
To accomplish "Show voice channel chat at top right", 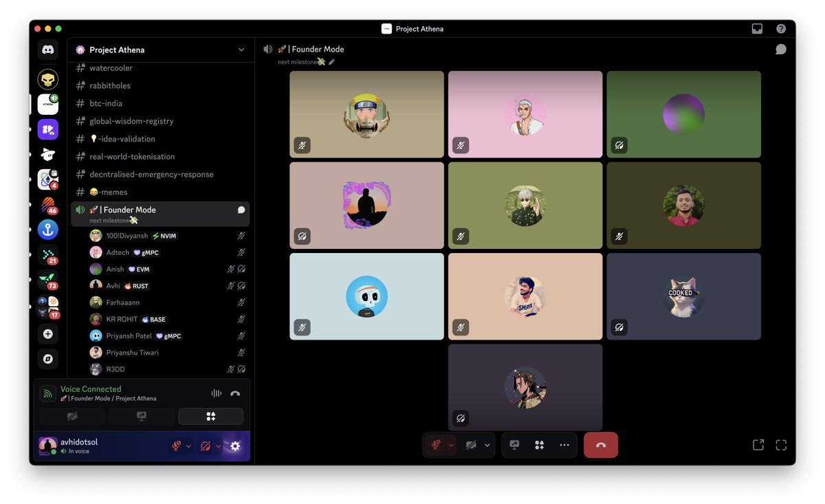I will tap(781, 50).
